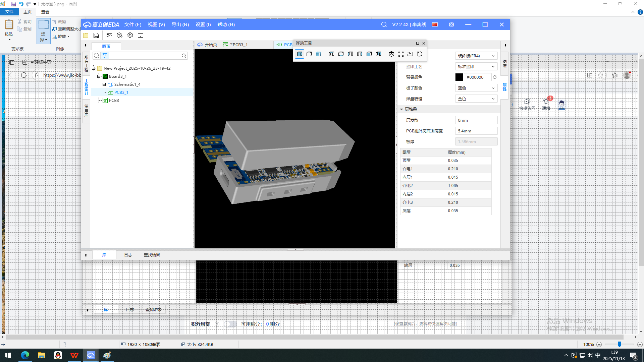Image resolution: width=644 pixels, height=362 pixels.
Task: Open the board color (蓝色) dropdown
Action: [476, 88]
